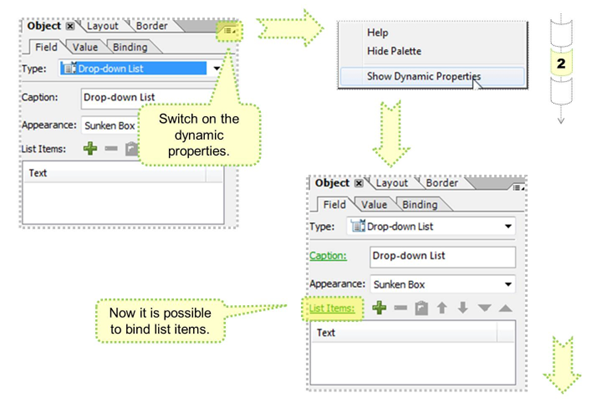Expand the highlighted Type combo box in the upper panel
Screen dimensions: 602x403
point(217,69)
